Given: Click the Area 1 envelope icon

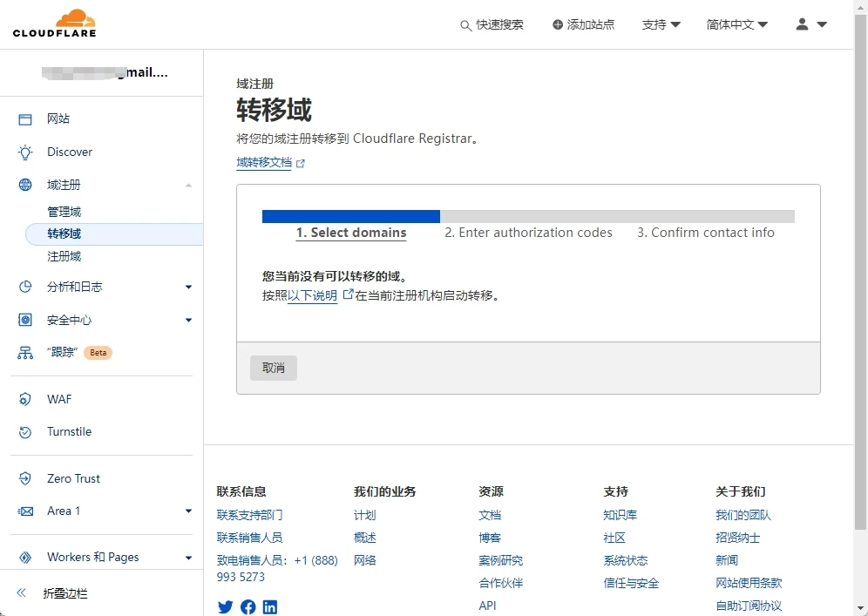Looking at the screenshot, I should tap(25, 511).
